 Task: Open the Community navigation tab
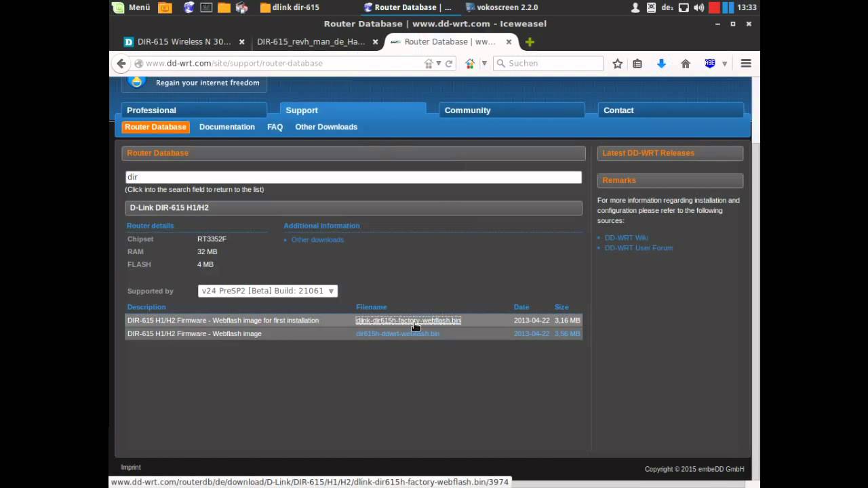tap(512, 110)
